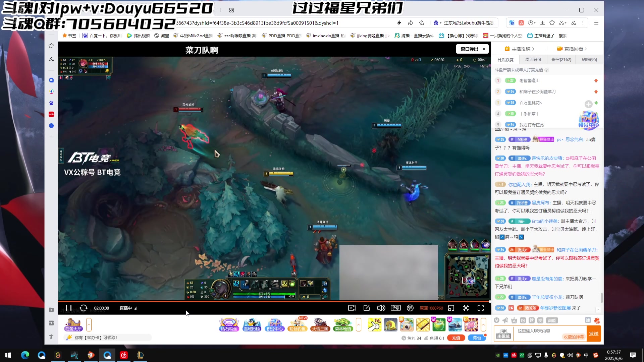Open 收藏的弹幕 saved danmaku

coord(574,337)
